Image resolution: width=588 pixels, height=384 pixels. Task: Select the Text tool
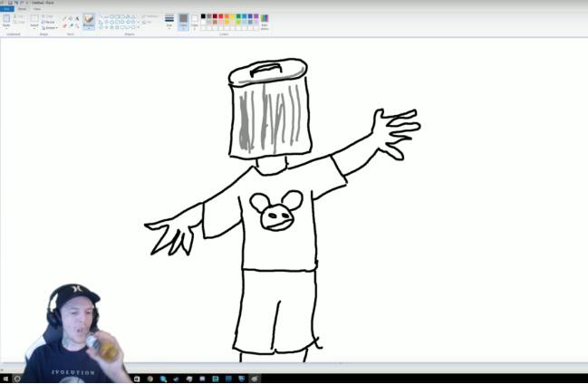(x=77, y=18)
